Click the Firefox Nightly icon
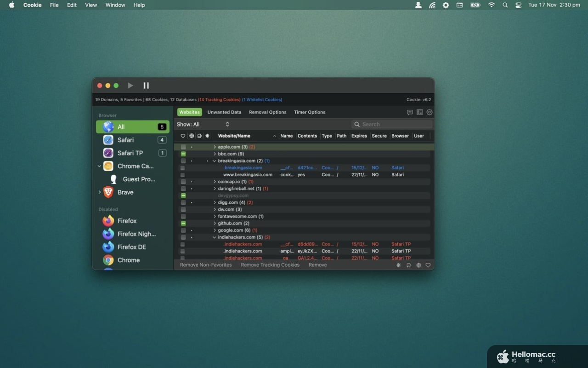Viewport: 588px width, 368px height. coord(108,234)
